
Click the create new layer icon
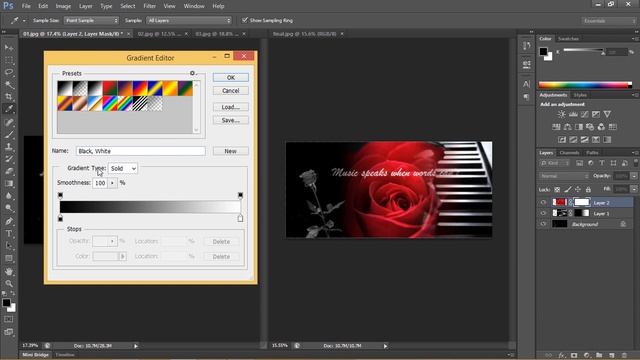pyautogui.click(x=611, y=356)
